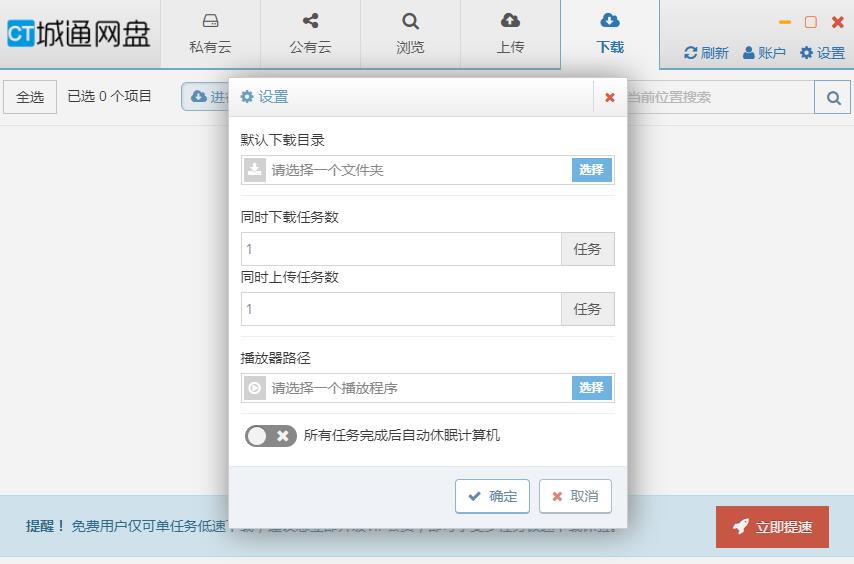The width and height of the screenshot is (854, 564).
Task: Click 选择 for the default download directory
Action: click(x=591, y=170)
